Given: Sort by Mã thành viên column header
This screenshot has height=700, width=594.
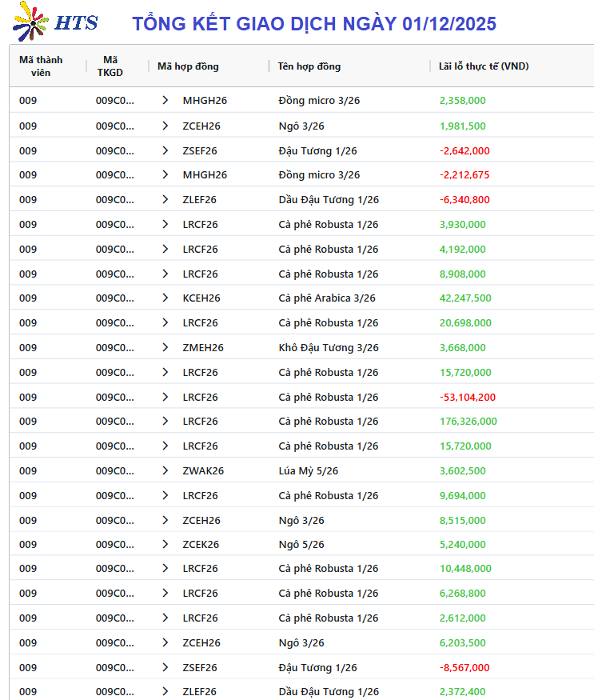Looking at the screenshot, I should 41,66.
